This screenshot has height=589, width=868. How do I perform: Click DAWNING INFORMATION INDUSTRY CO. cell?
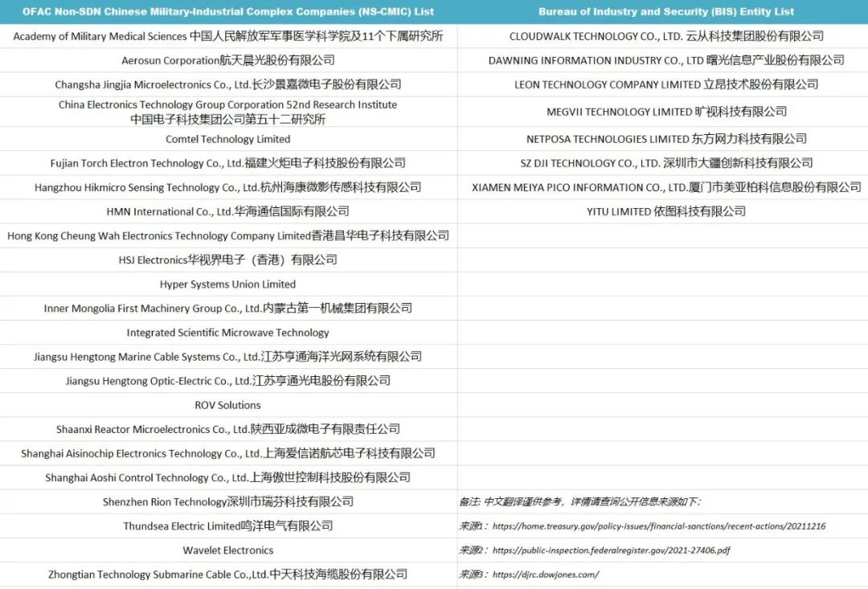(663, 60)
